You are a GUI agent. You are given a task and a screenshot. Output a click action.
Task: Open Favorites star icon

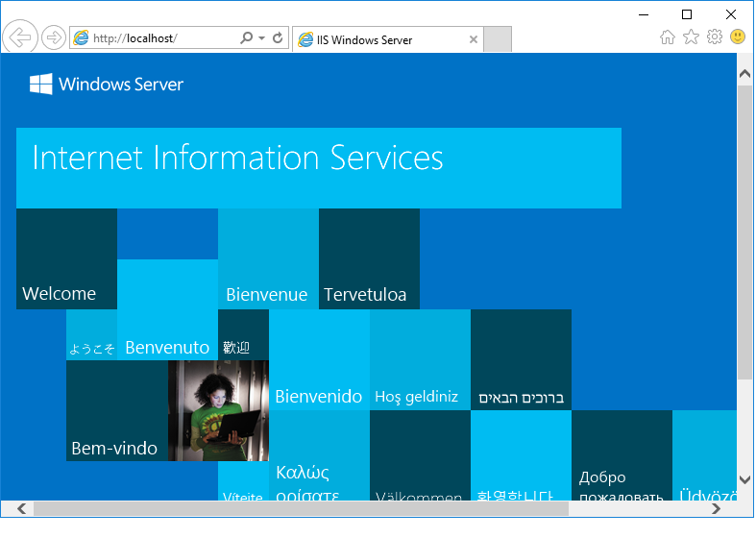[691, 37]
